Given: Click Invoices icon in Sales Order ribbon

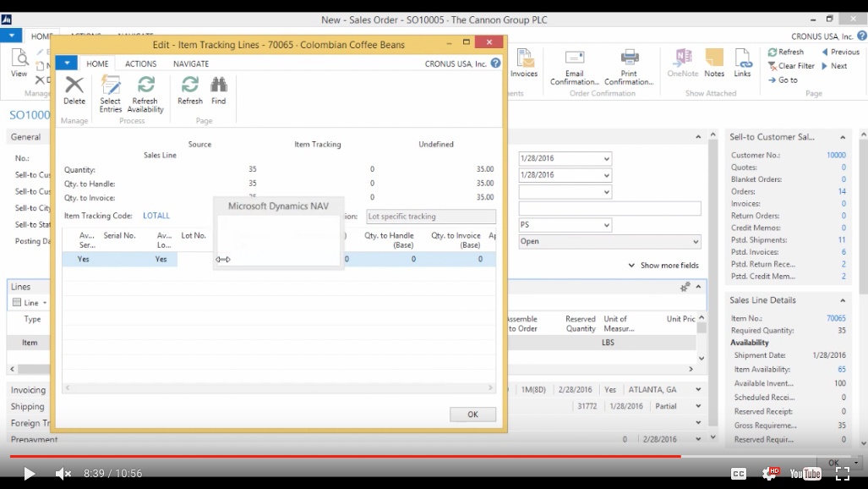Looking at the screenshot, I should click(x=524, y=63).
